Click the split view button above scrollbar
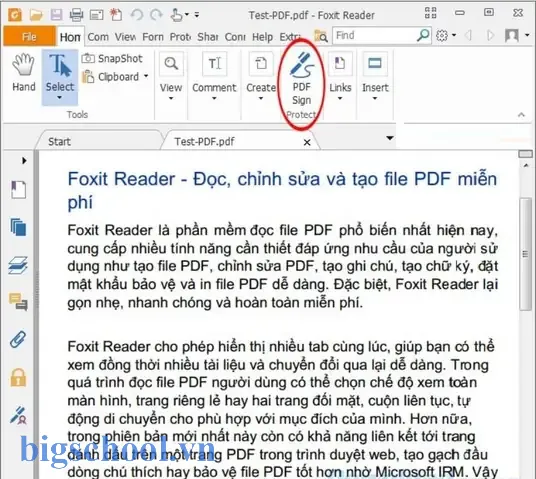This screenshot has width=536, height=479. (x=525, y=154)
